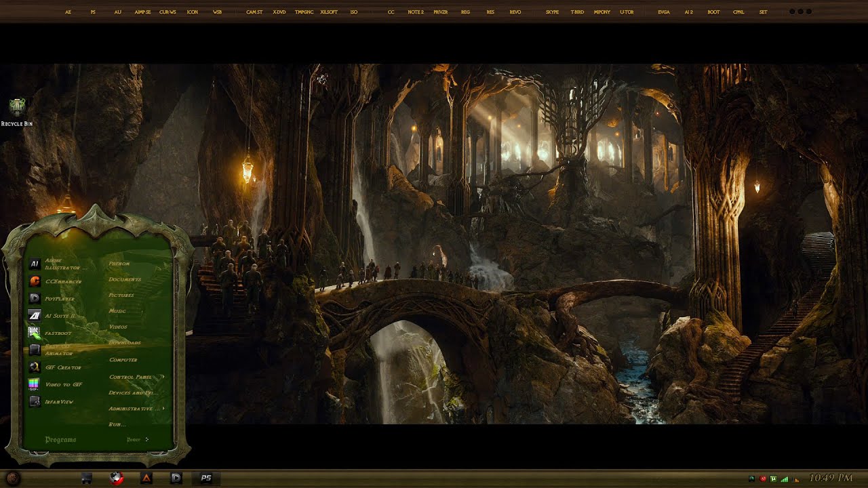Click the REVO shortcut in the top bar
The height and width of the screenshot is (488, 868).
click(515, 12)
